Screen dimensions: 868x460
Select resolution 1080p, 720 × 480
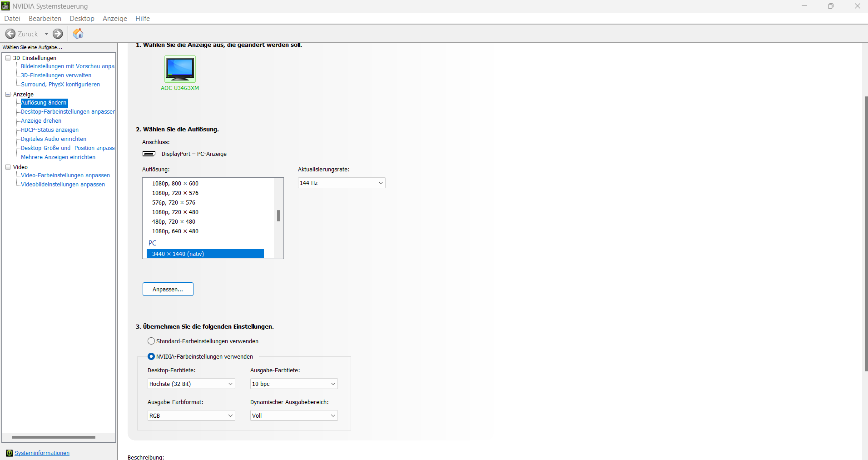(175, 212)
